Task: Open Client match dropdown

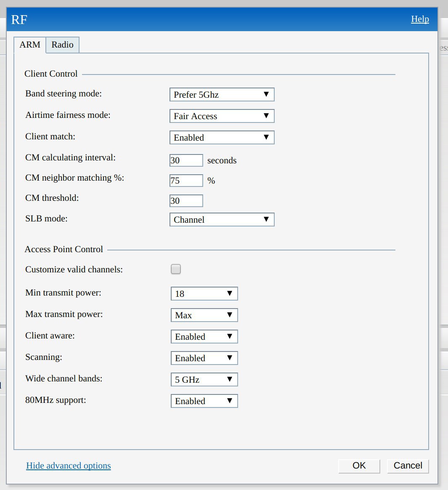Action: point(222,138)
